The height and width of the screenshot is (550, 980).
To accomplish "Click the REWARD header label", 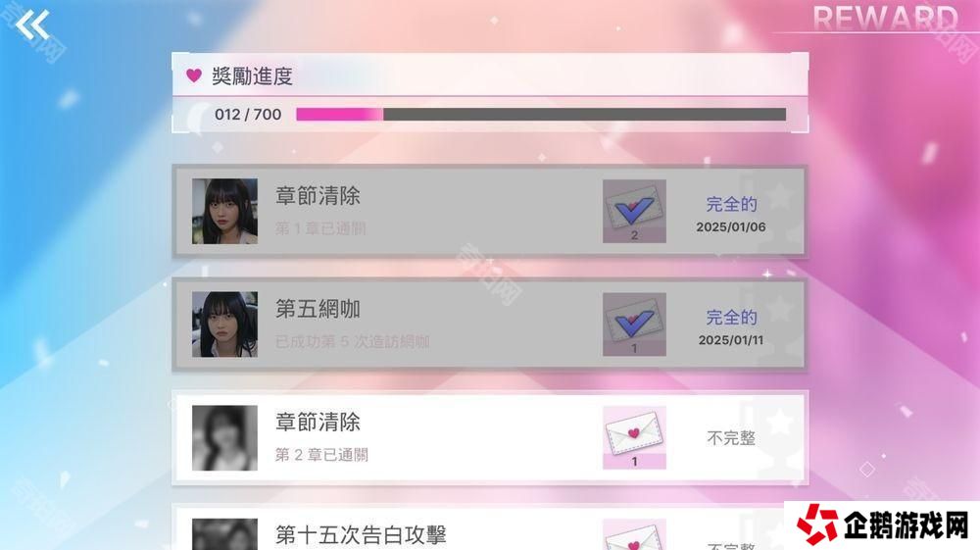I will click(x=885, y=18).
